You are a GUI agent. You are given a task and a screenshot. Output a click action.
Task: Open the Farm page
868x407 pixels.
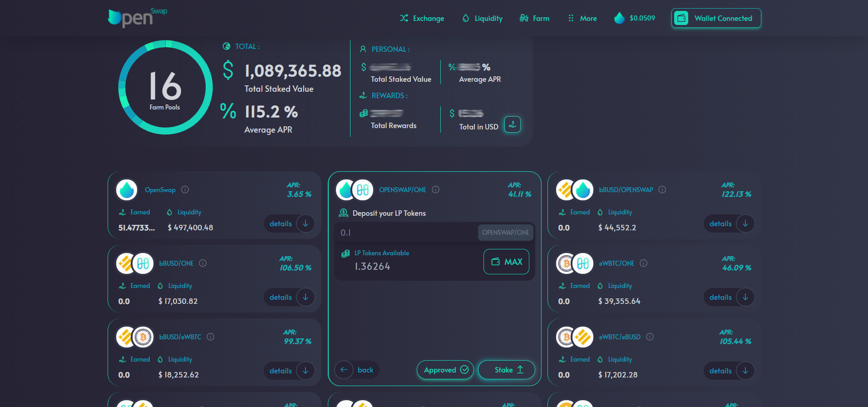point(534,18)
